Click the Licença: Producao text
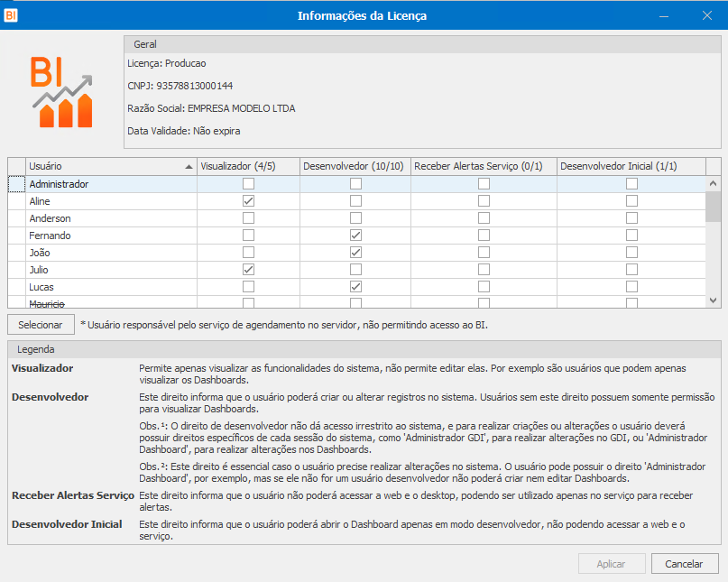This screenshot has height=582, width=728. click(167, 64)
